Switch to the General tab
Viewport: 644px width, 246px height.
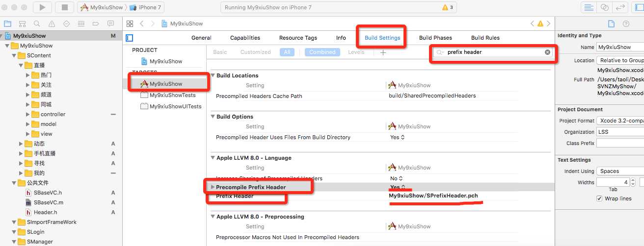click(x=201, y=38)
